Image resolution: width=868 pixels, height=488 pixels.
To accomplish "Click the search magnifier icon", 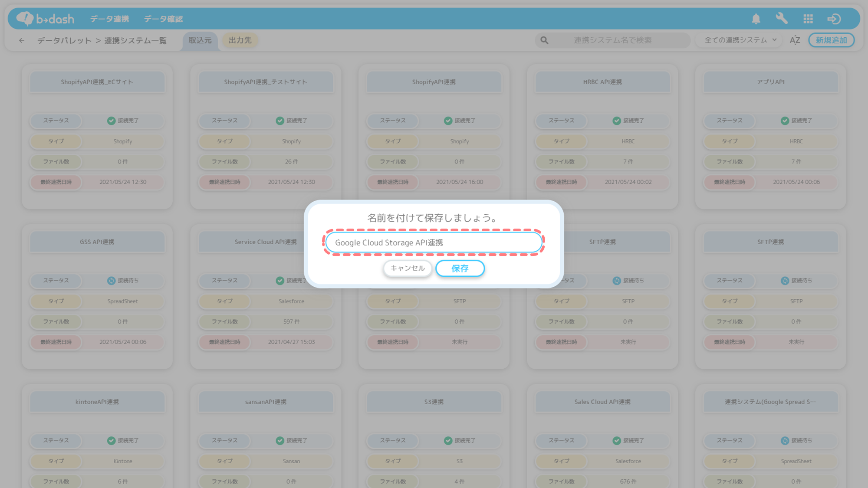I will pyautogui.click(x=544, y=40).
